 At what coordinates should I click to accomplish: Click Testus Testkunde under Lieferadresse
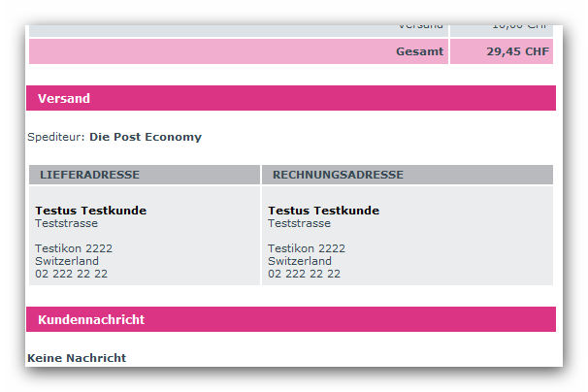pyautogui.click(x=90, y=211)
